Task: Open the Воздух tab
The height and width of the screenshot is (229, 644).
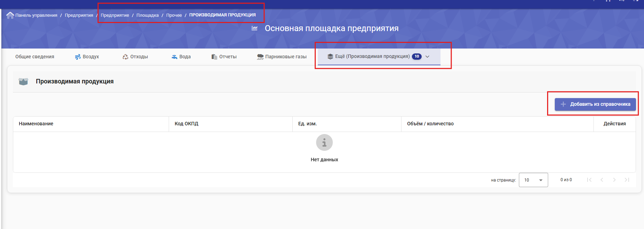Action: [87, 57]
